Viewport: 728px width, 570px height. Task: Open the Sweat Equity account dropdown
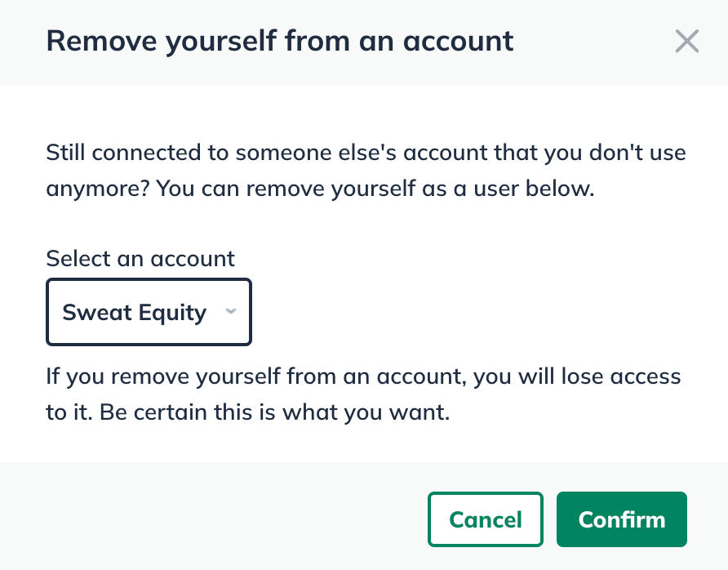149,312
